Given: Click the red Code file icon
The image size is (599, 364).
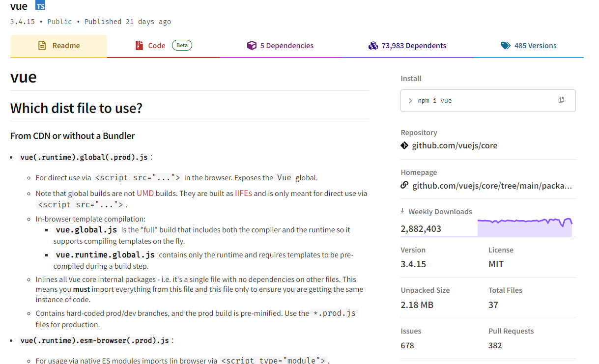Looking at the screenshot, I should tap(140, 46).
